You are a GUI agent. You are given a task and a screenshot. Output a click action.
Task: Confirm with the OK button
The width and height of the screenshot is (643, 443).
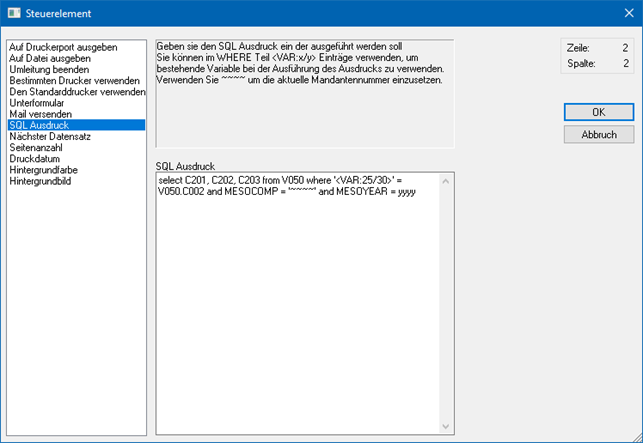coord(598,112)
